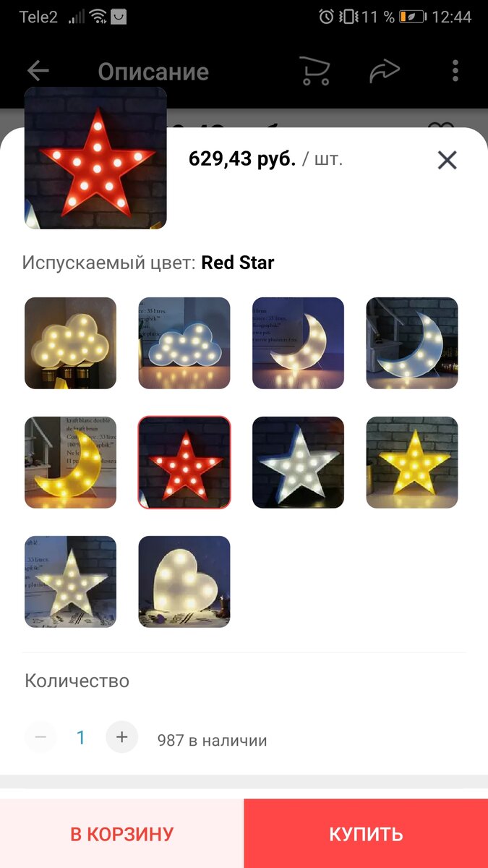This screenshot has height=868, width=488.
Task: Tap the КУПИТЬ buy button
Action: [x=366, y=833]
